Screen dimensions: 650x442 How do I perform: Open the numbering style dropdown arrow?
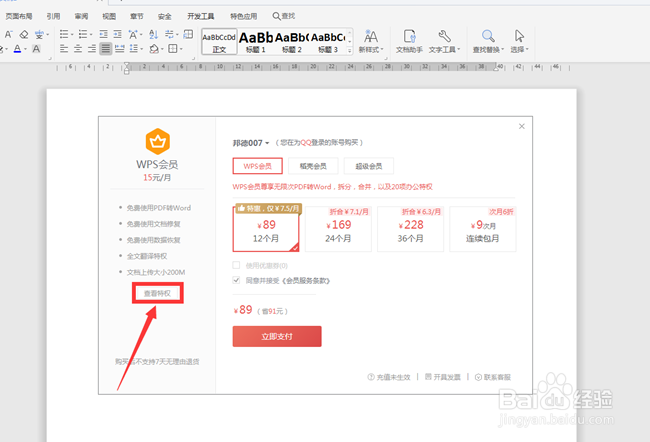click(x=91, y=34)
